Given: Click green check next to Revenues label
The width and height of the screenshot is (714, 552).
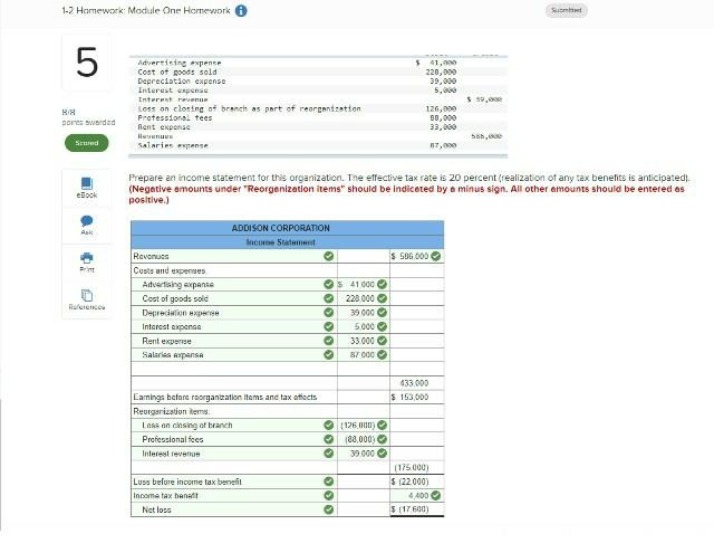Looking at the screenshot, I should pyautogui.click(x=328, y=256).
